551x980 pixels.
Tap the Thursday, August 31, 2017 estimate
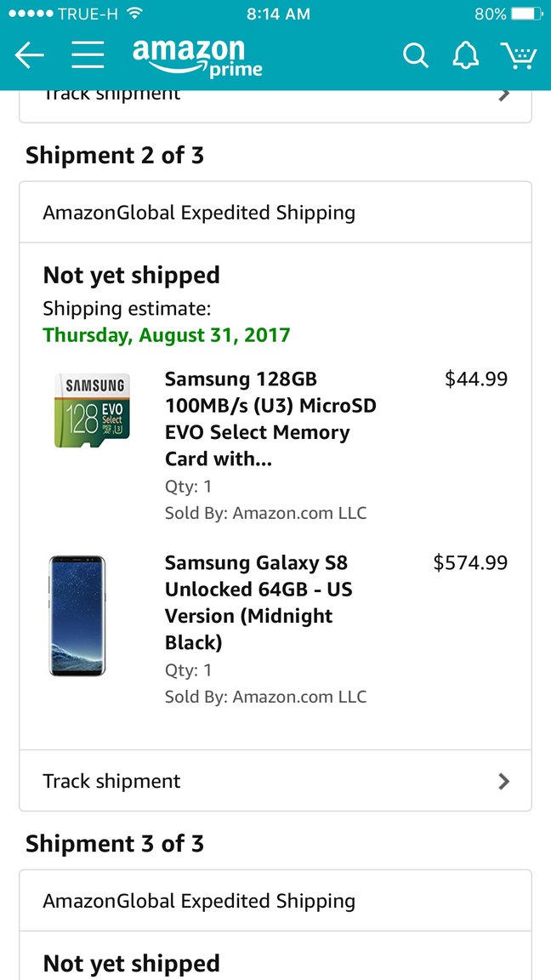coord(167,334)
